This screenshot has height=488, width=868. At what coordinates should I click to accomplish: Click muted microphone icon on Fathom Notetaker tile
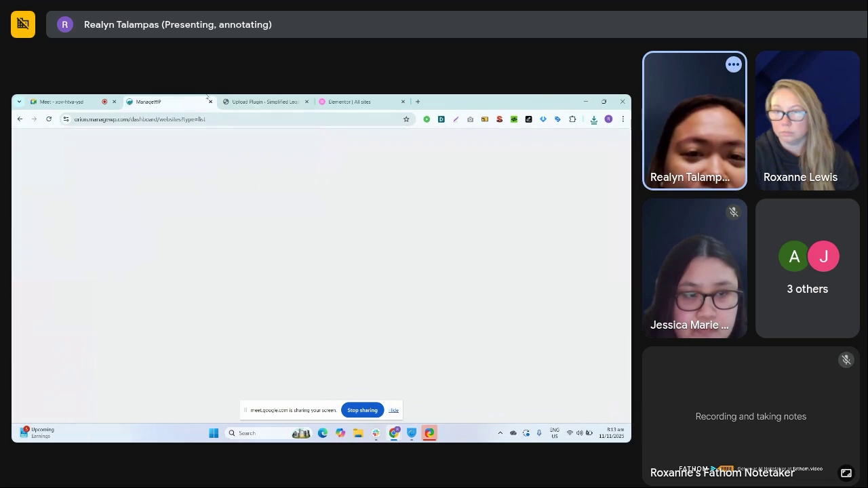click(846, 360)
